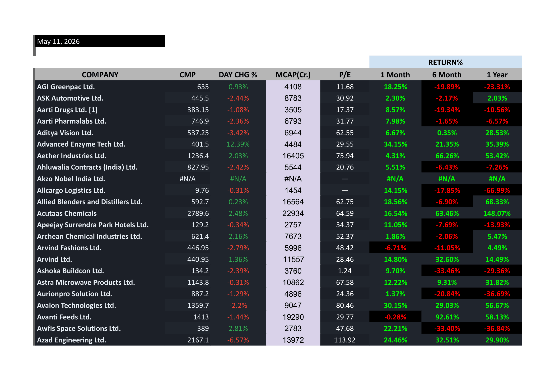
Task: Select the -33.46% six-month return
Action: pos(447,271)
